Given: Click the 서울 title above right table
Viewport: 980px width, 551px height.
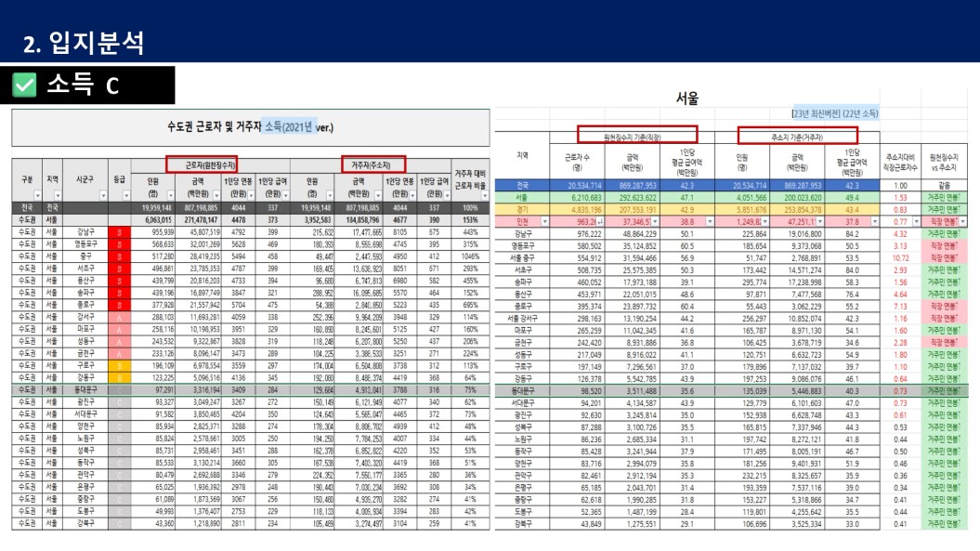Looking at the screenshot, I should coord(686,98).
